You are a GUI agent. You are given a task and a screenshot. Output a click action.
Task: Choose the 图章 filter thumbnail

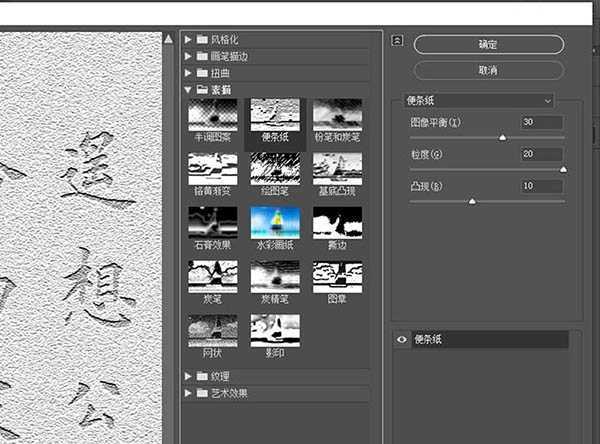(x=337, y=277)
